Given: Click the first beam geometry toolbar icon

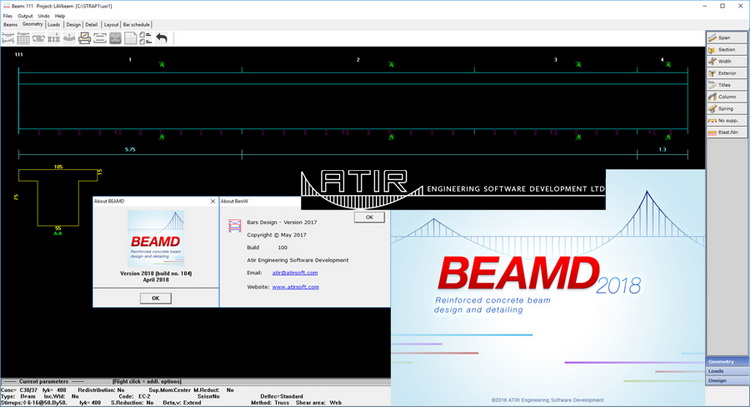Looking at the screenshot, I should click(8, 38).
